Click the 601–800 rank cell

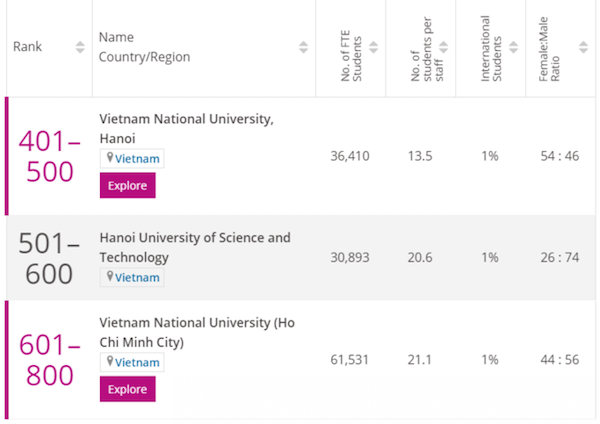(x=47, y=360)
